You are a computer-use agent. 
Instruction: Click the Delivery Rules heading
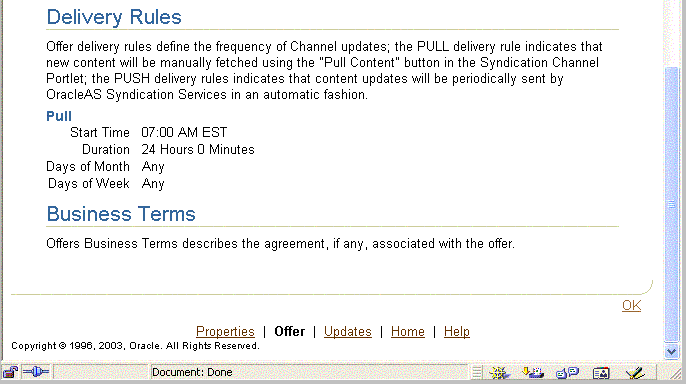[x=114, y=17]
